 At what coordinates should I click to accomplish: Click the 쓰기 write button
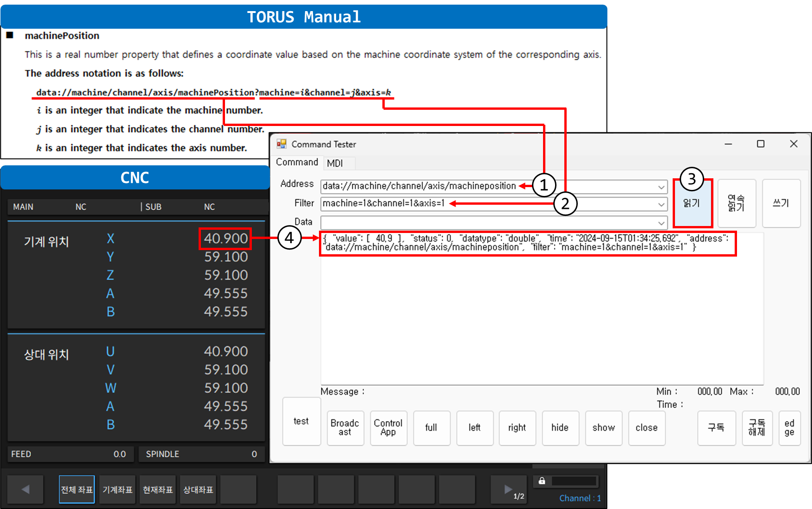781,203
